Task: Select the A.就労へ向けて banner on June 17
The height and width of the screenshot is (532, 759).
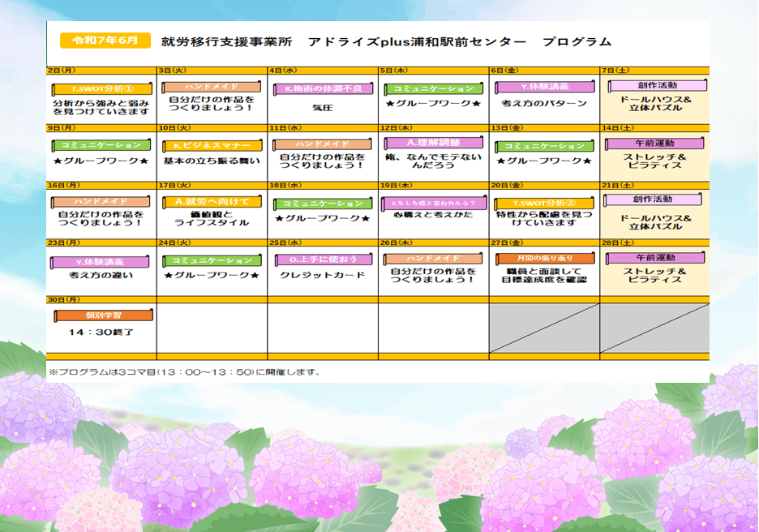Action: (x=212, y=201)
